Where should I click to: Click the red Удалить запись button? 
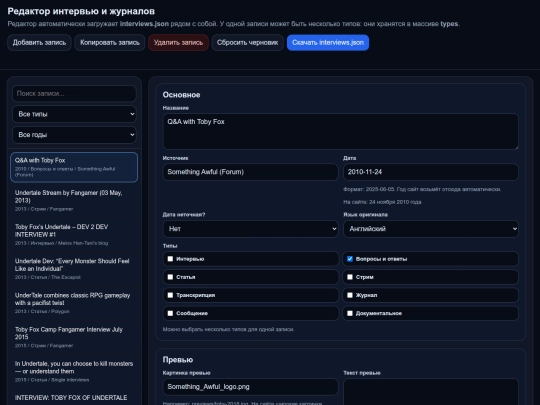(x=178, y=43)
